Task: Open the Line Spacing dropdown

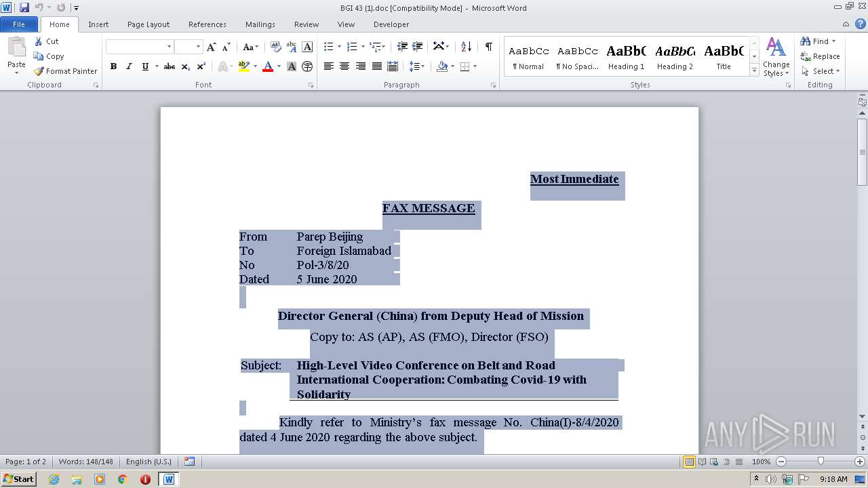Action: (416, 66)
